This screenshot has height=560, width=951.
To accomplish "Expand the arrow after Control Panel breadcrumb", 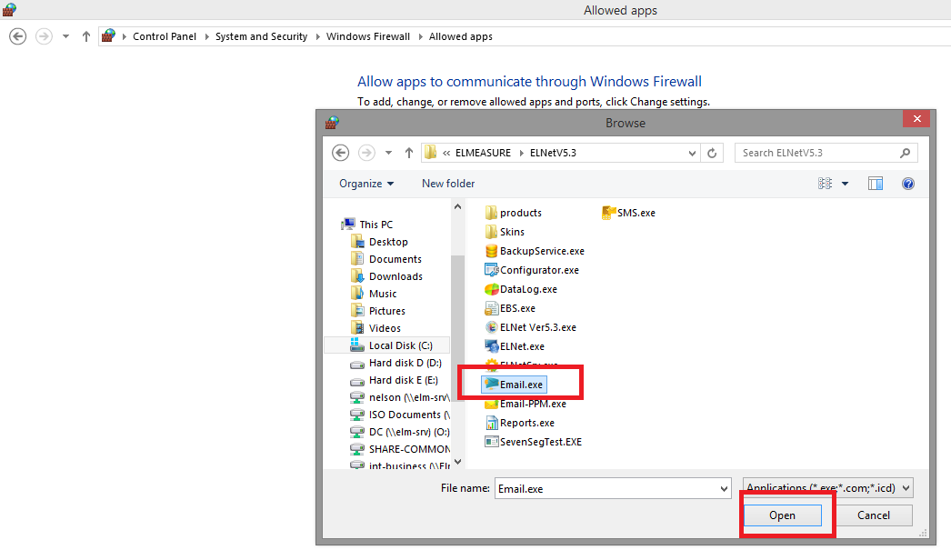I will click(x=206, y=36).
